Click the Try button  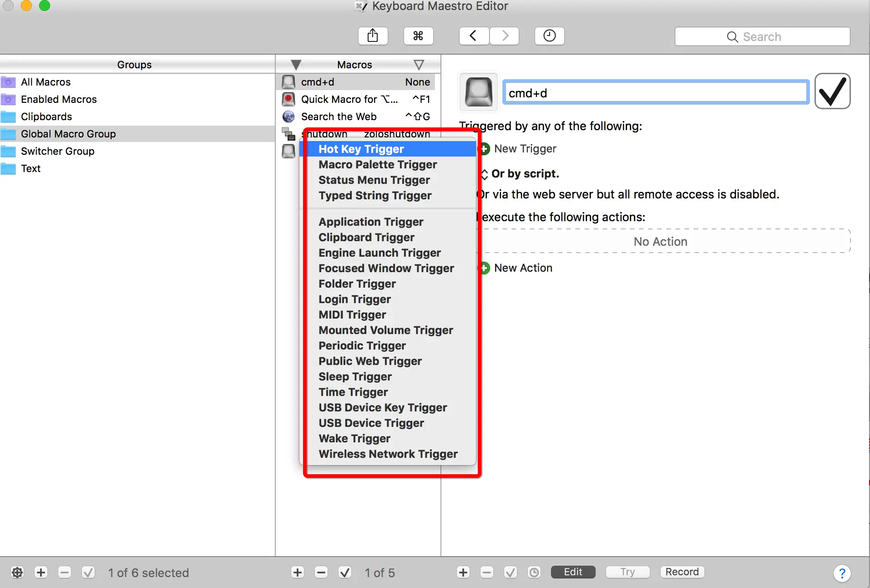pos(627,572)
